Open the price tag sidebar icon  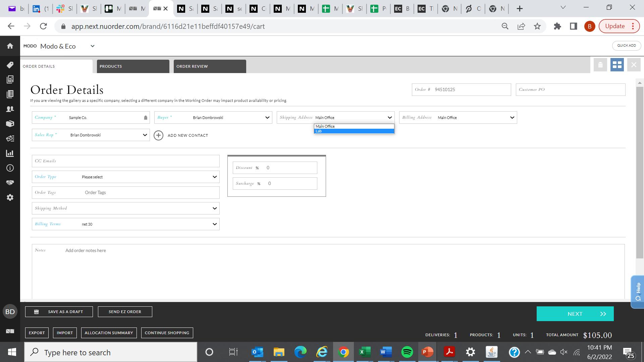point(10,65)
